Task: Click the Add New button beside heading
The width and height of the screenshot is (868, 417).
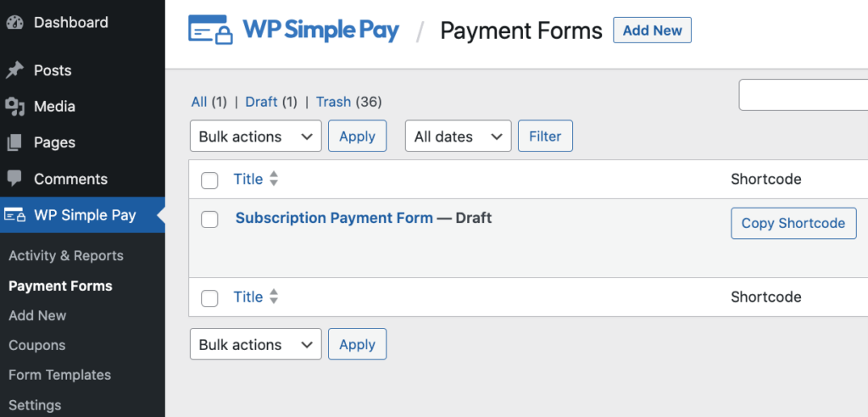Action: tap(652, 31)
